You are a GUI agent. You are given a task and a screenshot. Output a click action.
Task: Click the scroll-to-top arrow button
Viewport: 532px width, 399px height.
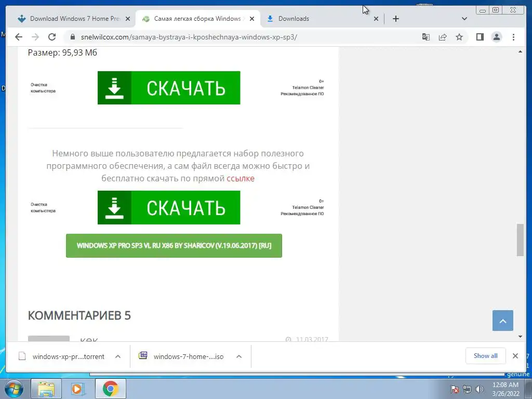[503, 321]
